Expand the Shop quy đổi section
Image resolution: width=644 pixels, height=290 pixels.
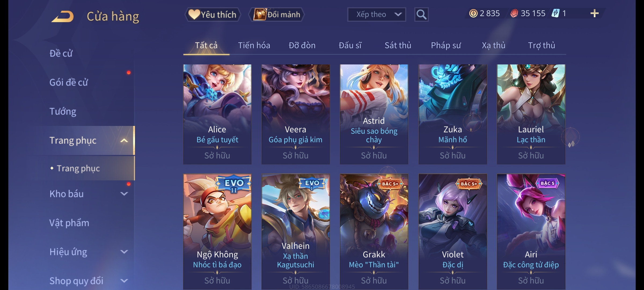(x=124, y=281)
